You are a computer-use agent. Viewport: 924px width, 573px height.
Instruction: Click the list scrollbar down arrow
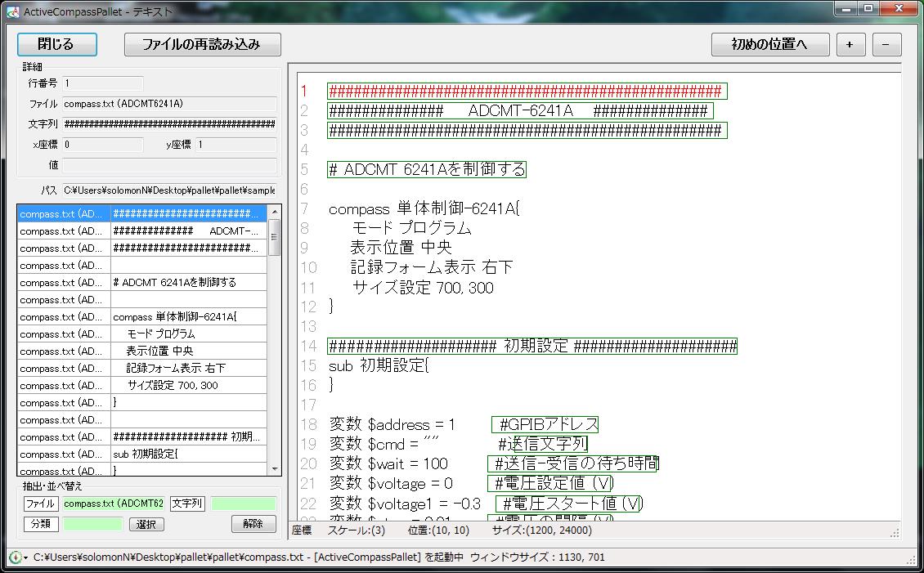275,468
